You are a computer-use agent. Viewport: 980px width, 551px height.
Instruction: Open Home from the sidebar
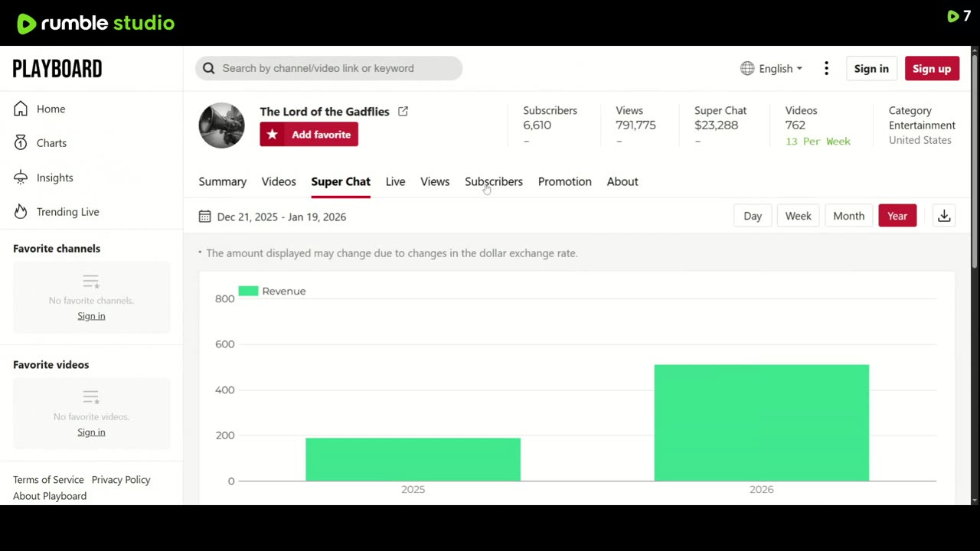click(51, 109)
